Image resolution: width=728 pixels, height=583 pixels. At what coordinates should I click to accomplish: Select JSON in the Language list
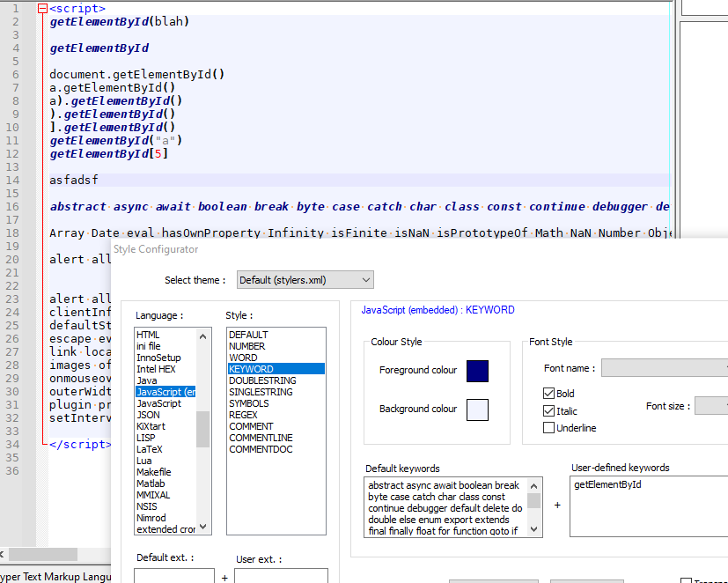pyautogui.click(x=148, y=415)
